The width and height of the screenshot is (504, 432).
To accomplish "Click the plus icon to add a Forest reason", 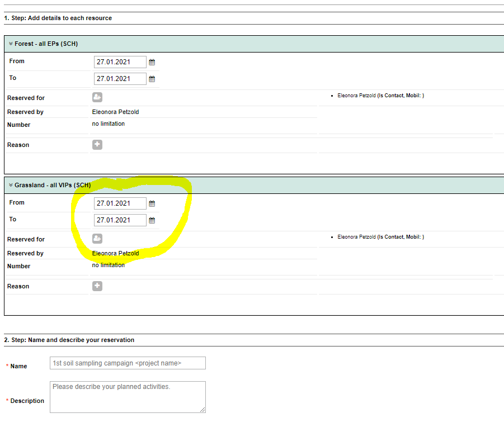I will 97,144.
